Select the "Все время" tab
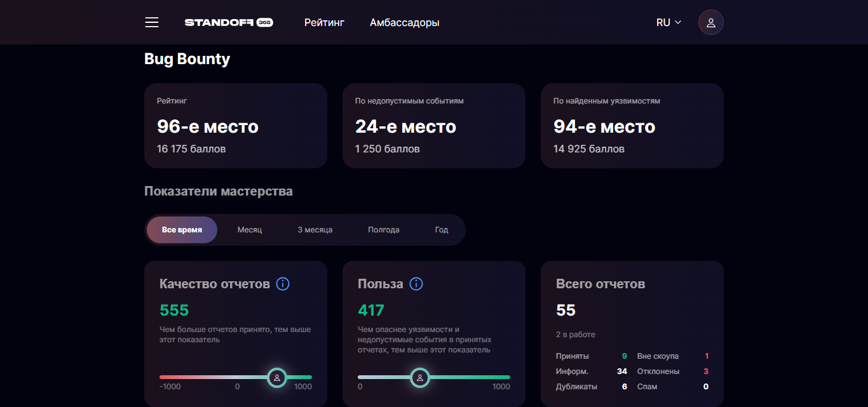Screen dimensions: 868x407 pos(182,230)
